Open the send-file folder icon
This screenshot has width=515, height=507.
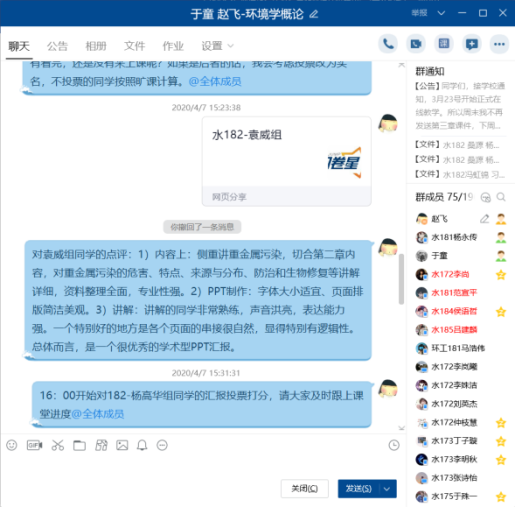[79, 445]
